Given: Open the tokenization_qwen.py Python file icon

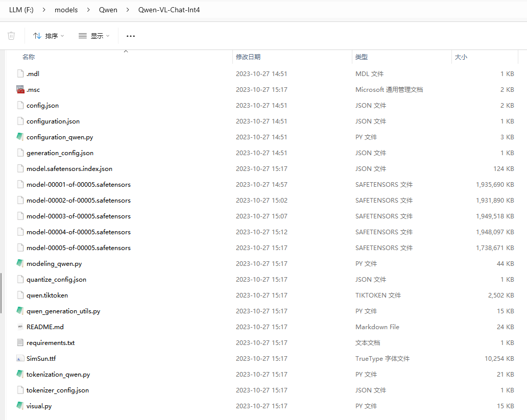Looking at the screenshot, I should coord(21,374).
